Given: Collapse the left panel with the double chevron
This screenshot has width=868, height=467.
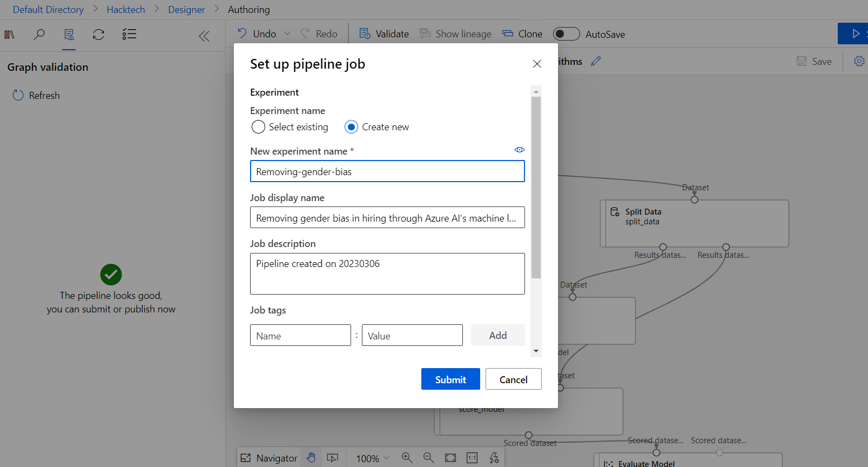Looking at the screenshot, I should point(204,36).
